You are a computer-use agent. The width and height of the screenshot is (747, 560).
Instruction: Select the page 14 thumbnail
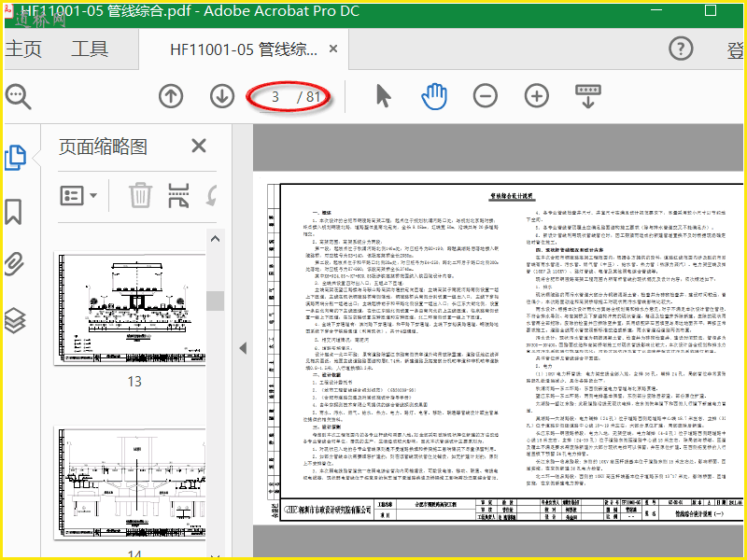click(130, 483)
